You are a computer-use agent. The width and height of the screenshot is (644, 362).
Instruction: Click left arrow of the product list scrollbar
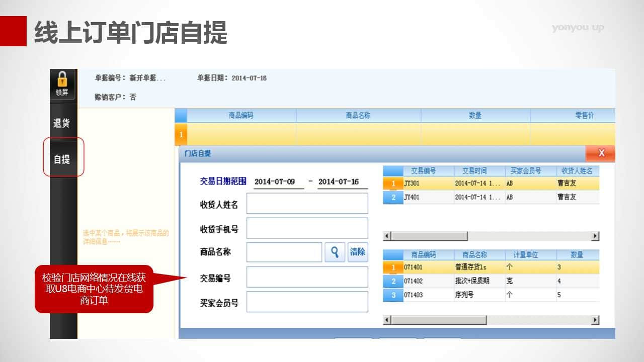pyautogui.click(x=387, y=320)
